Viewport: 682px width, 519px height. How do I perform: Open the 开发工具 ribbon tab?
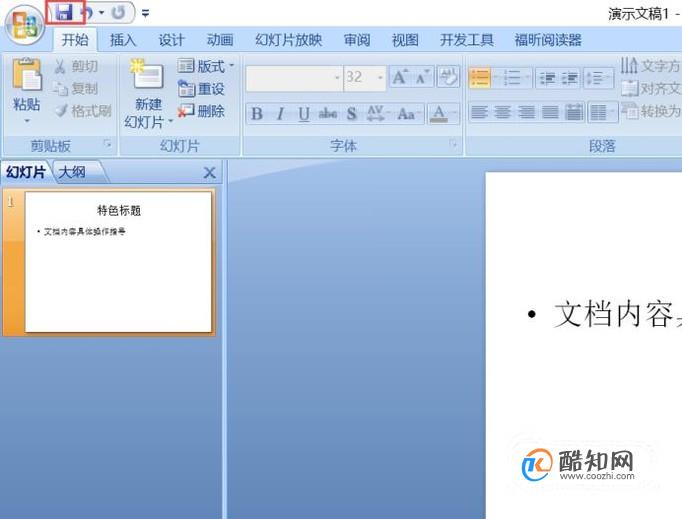tap(466, 40)
